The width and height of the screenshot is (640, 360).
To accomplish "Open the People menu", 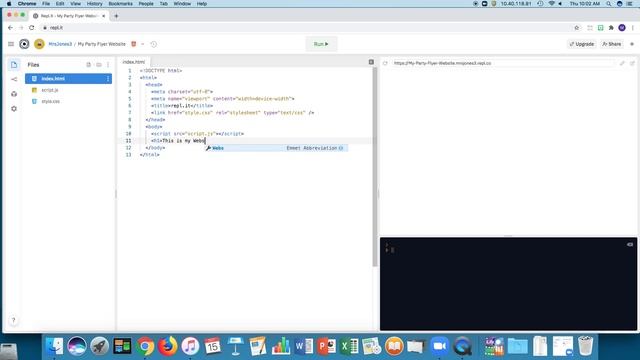I will (146, 4).
